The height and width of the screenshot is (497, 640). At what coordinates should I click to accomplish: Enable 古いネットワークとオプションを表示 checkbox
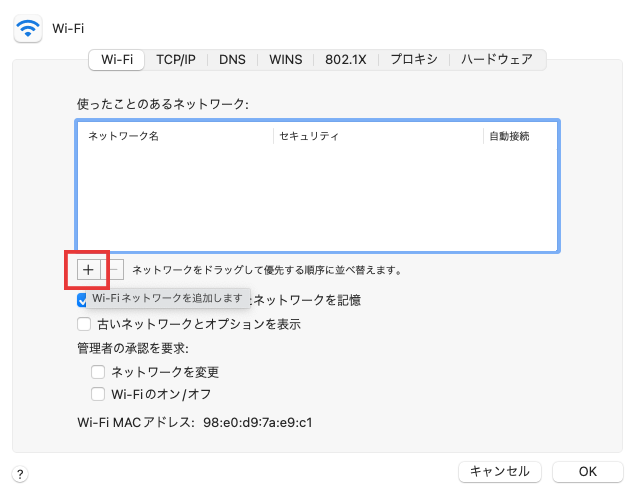[x=84, y=324]
